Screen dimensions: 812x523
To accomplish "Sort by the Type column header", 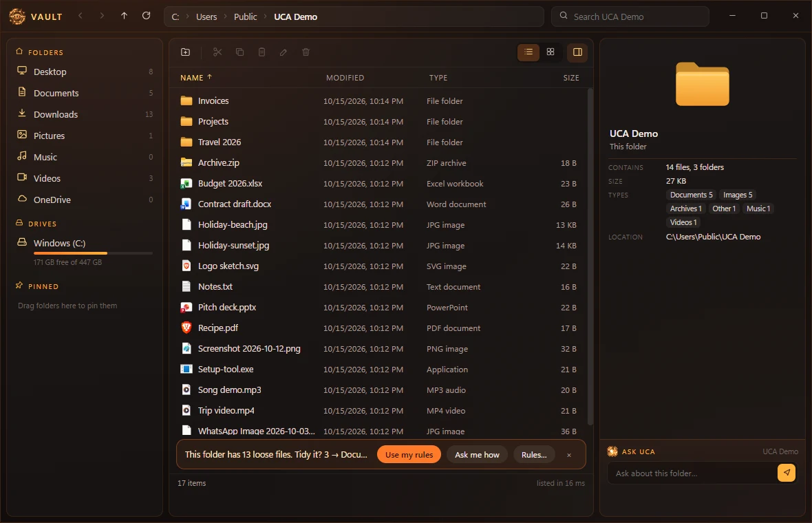I will (x=438, y=78).
